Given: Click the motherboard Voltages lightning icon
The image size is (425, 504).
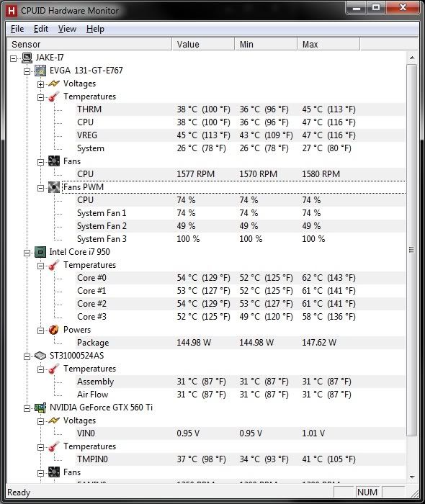Looking at the screenshot, I should 54,84.
